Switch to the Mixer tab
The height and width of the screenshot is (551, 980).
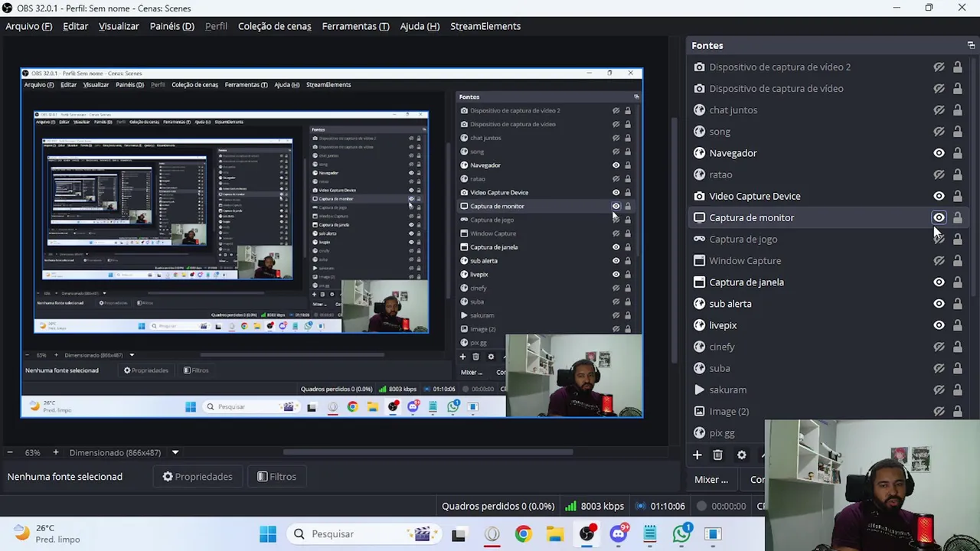711,480
